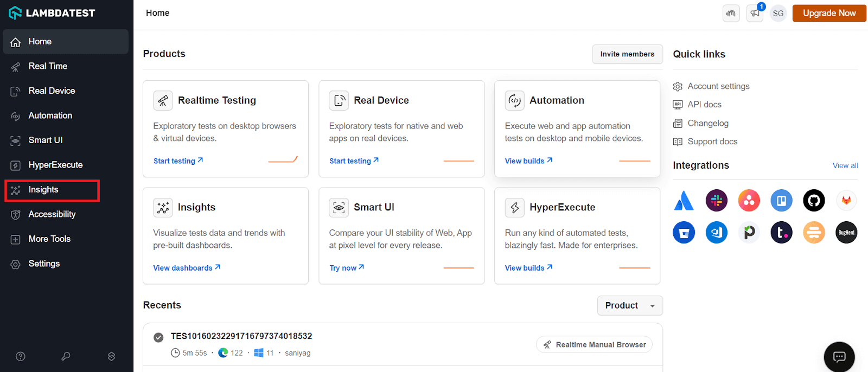Click the key icon in sidebar footer
The image size is (868, 372).
[x=66, y=356]
